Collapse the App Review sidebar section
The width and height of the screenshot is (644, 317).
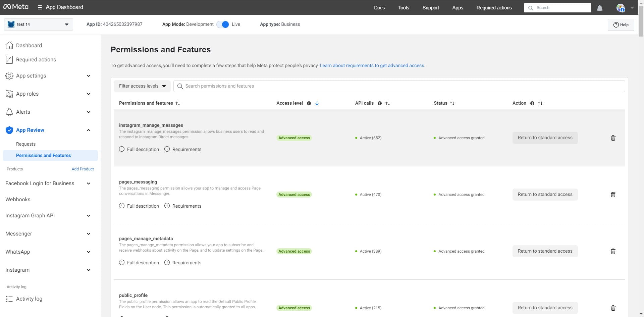tap(88, 130)
